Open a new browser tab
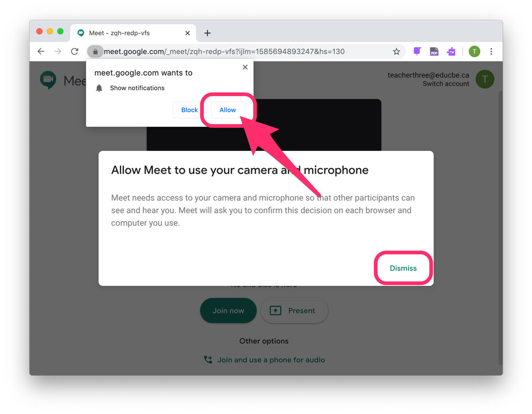Image resolution: width=532 pixels, height=414 pixels. coord(207,33)
